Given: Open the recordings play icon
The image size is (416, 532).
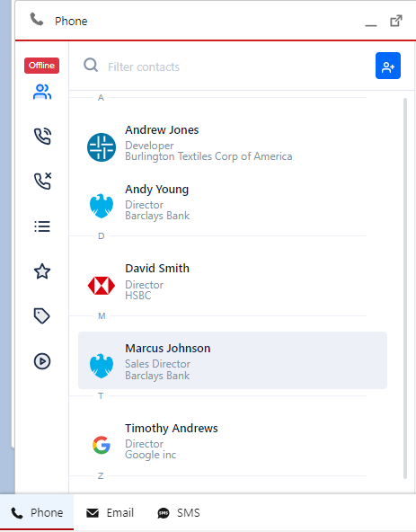Looking at the screenshot, I should 42,361.
